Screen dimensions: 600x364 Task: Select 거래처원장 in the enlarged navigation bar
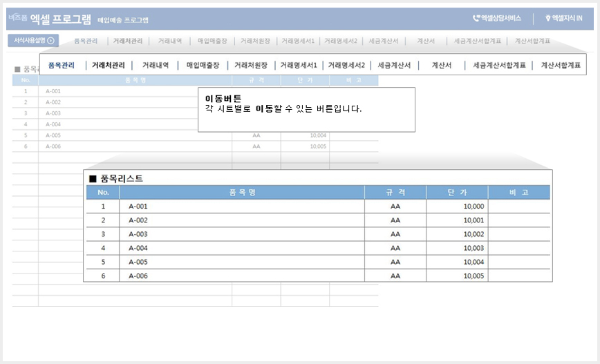coord(251,66)
